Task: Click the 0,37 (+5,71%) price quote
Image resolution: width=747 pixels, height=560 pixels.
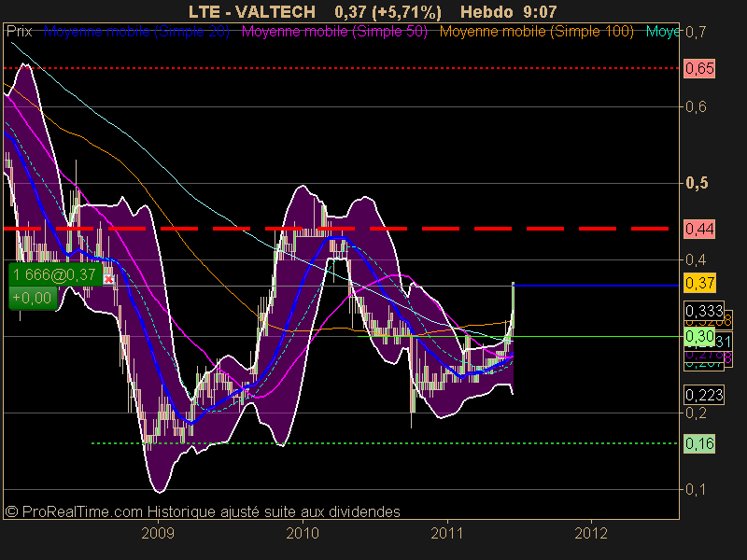Action: [388, 11]
